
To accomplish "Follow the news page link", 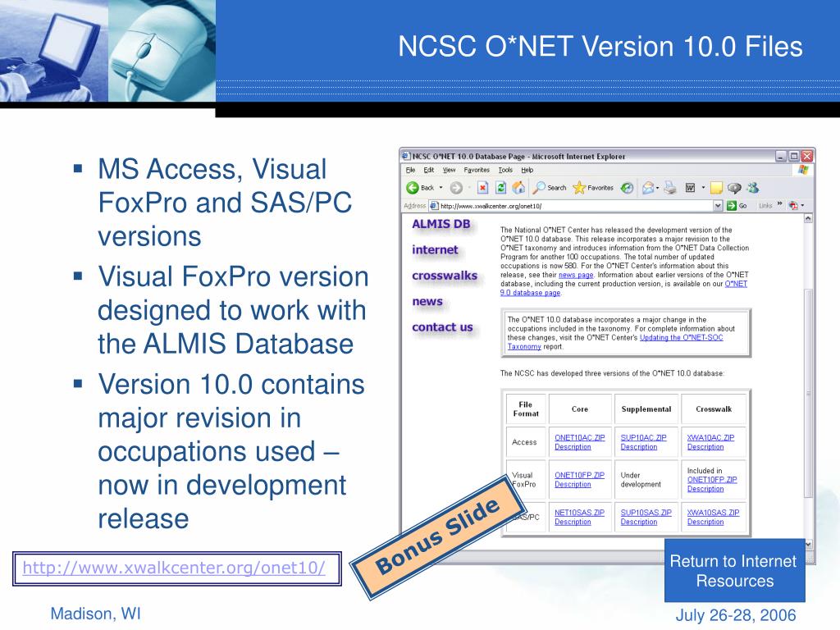I will coord(576,275).
